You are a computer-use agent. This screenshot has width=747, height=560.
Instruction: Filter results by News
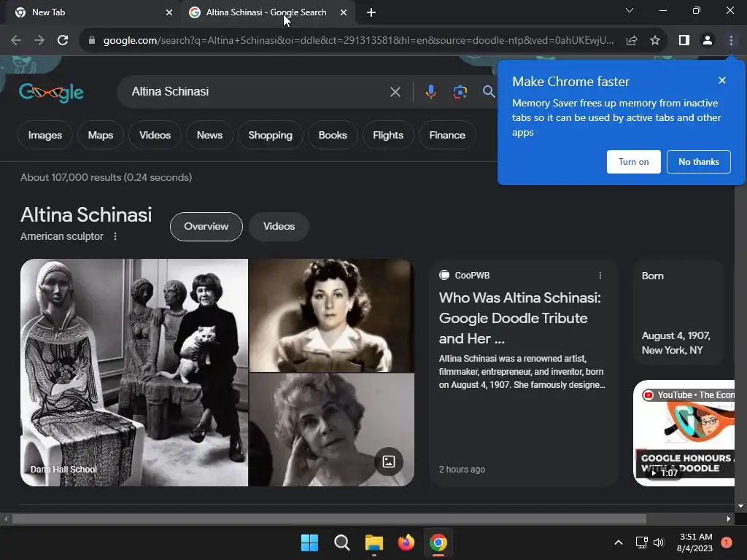209,135
